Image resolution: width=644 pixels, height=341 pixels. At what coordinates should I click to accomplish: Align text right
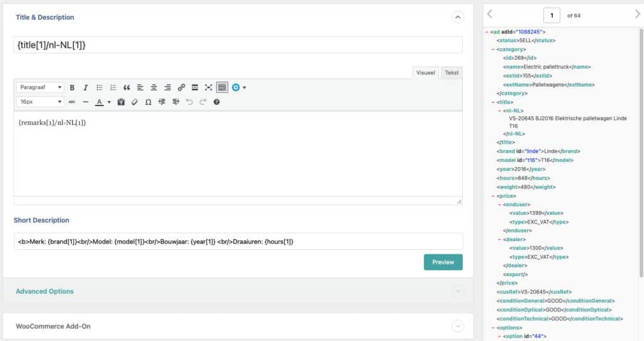point(167,87)
